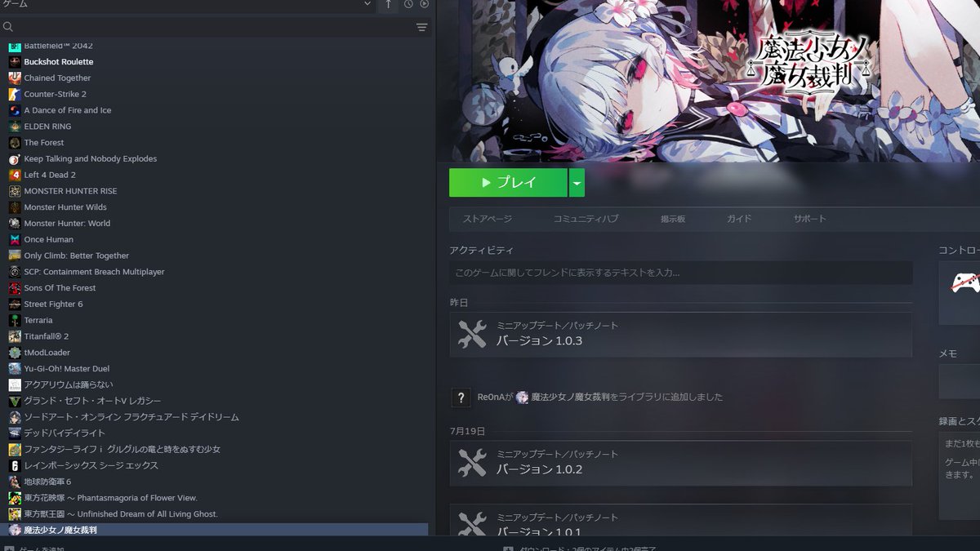The image size is (980, 551).
Task: Click the clock recent-activity filter icon
Action: [x=408, y=4]
